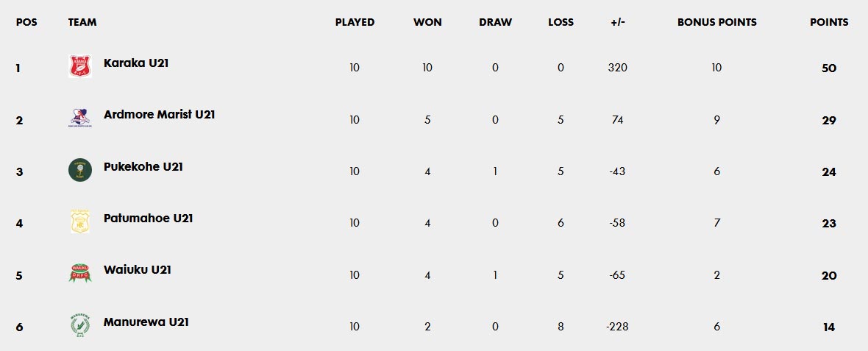Click the Ardmore Marist U21 club logo
This screenshot has width=868, height=351.
point(79,118)
